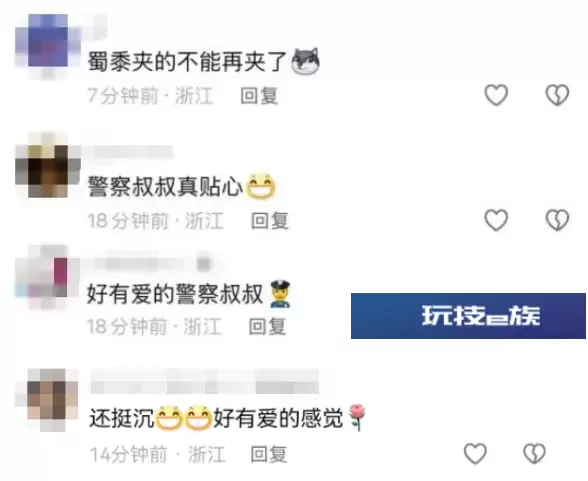588x481 pixels.
Task: Open blurred username above 警察叔叔真贴心
Action: click(x=129, y=153)
